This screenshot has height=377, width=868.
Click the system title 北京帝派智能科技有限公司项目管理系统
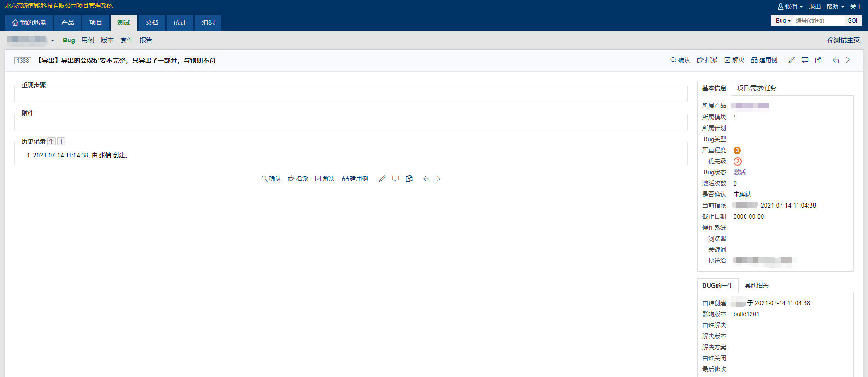click(x=59, y=6)
